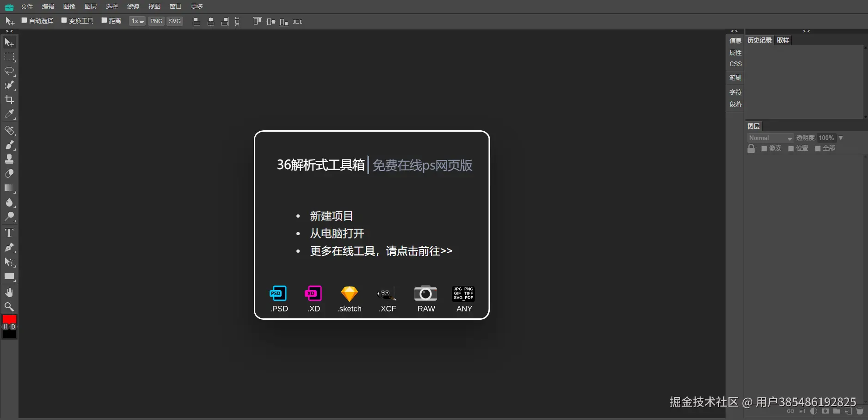This screenshot has width=868, height=420.
Task: Click the green briefcase logo icon
Action: (9, 7)
